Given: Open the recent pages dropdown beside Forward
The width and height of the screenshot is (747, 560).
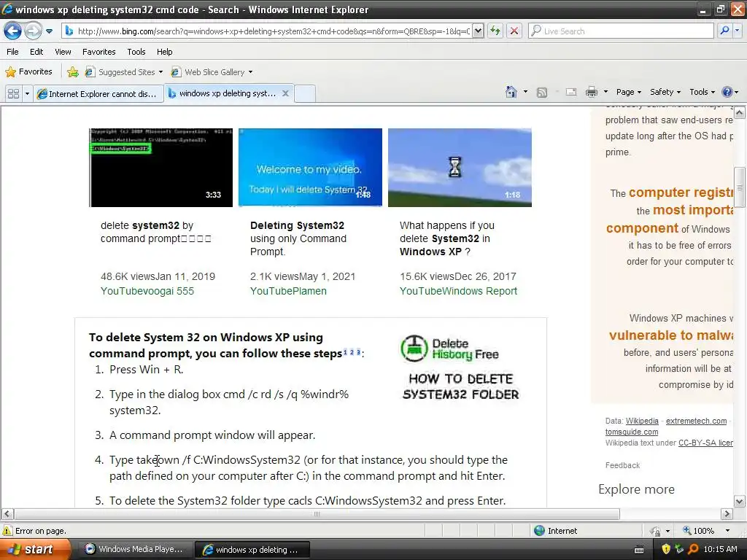Looking at the screenshot, I should click(x=49, y=31).
